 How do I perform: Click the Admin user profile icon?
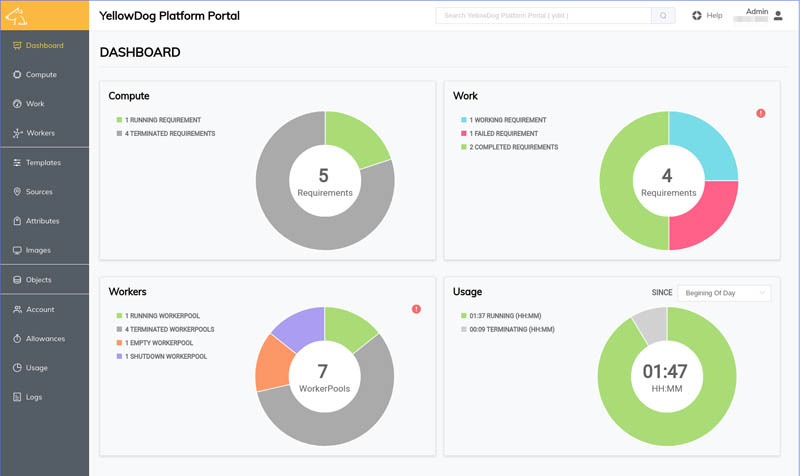[x=778, y=16]
